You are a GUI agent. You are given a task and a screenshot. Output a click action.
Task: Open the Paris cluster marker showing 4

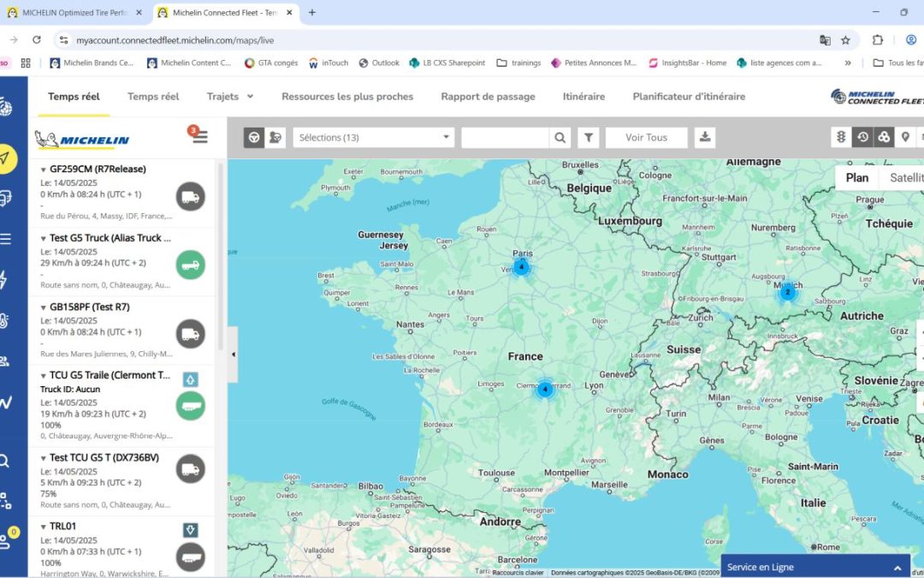click(521, 266)
